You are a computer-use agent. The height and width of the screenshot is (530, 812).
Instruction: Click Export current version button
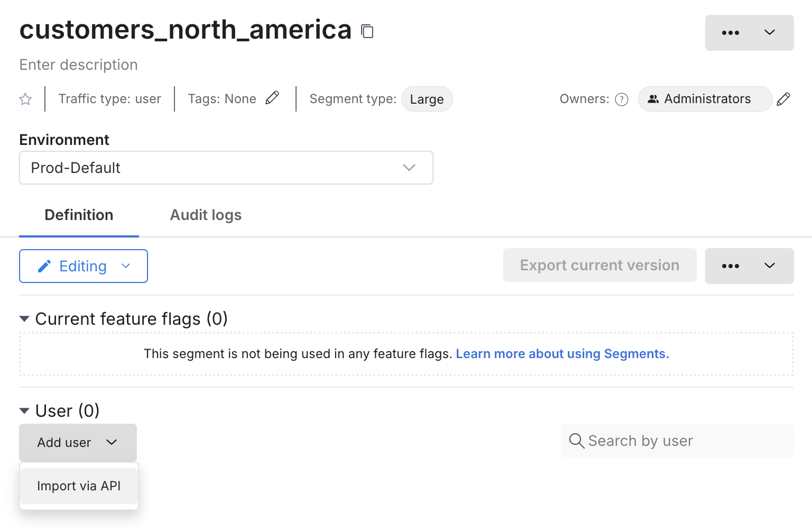[599, 265]
